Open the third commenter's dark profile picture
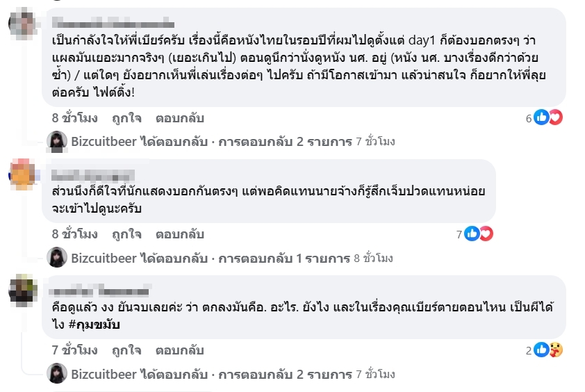This screenshot has width=585, height=392. point(22,291)
